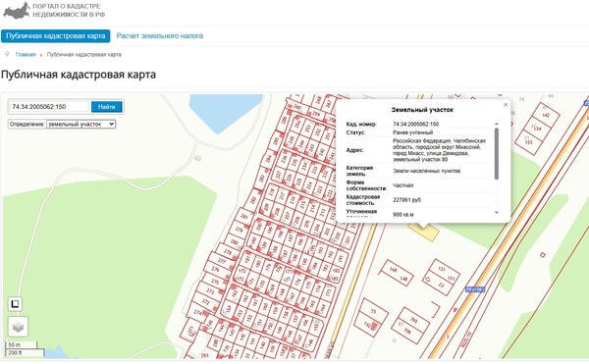Viewport: 589px width, 364px height.
Task: Click the popup's vertical scrollbar thumb
Action: pyautogui.click(x=496, y=153)
